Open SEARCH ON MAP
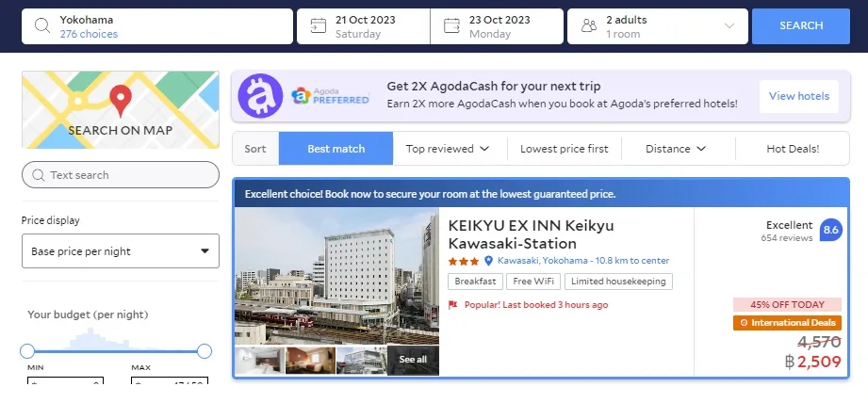The height and width of the screenshot is (403, 868). [120, 109]
